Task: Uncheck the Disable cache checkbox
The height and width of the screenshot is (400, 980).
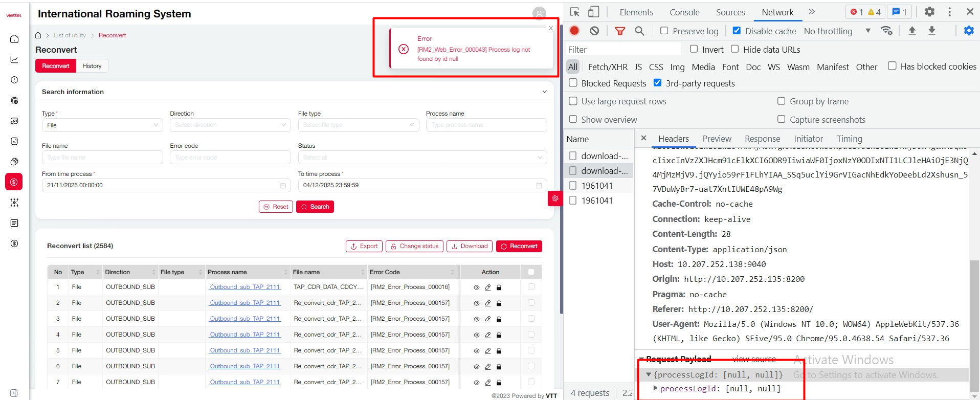Action: 737,31
